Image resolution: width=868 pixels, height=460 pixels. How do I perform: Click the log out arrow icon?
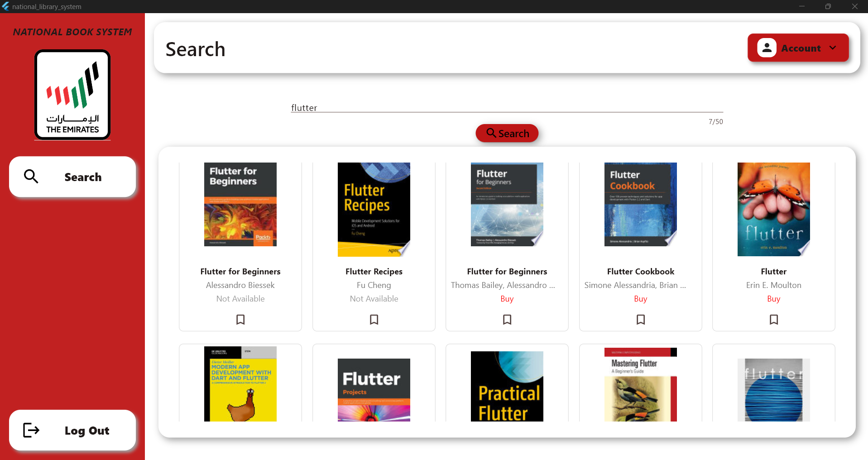31,430
